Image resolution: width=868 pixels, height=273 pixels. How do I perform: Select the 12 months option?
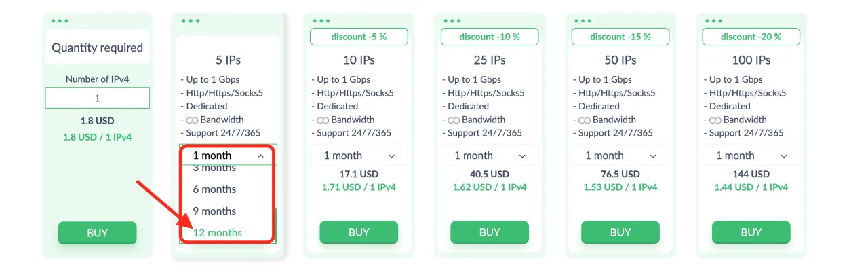pyautogui.click(x=218, y=232)
